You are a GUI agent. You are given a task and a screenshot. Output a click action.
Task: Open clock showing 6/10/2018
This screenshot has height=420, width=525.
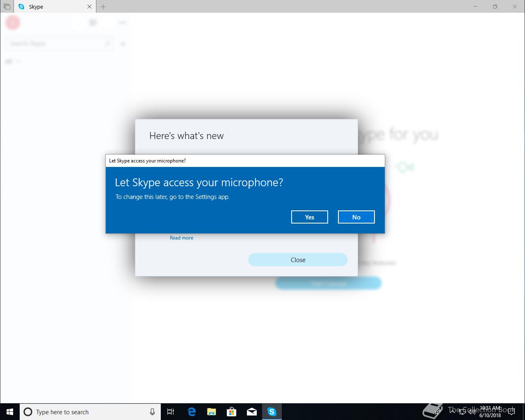[490, 412]
